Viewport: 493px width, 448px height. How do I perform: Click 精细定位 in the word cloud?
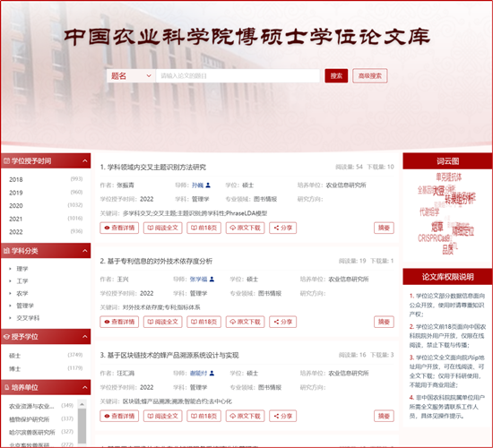[463, 231]
